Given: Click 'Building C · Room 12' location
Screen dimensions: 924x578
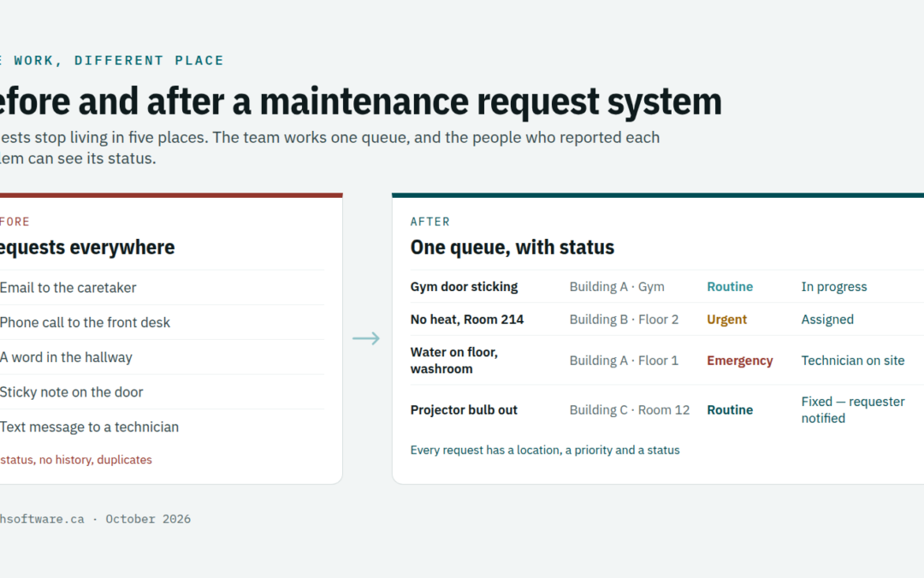Looking at the screenshot, I should pyautogui.click(x=630, y=410).
